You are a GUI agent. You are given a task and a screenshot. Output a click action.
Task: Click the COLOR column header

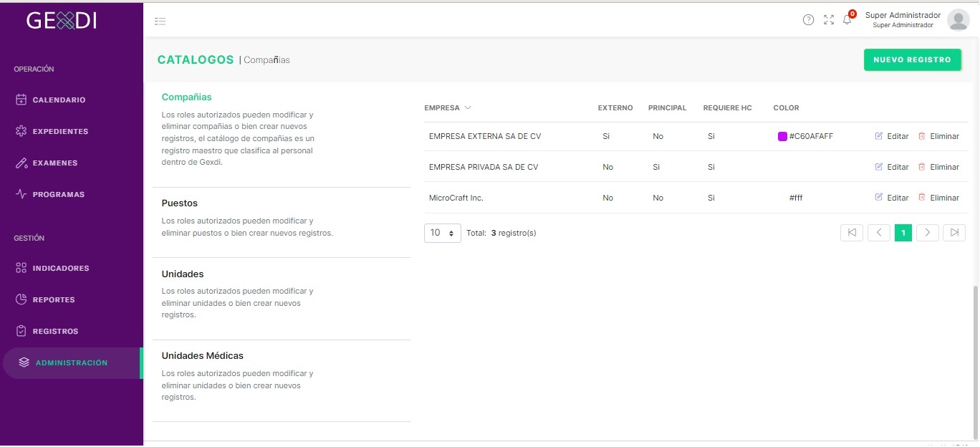point(786,108)
